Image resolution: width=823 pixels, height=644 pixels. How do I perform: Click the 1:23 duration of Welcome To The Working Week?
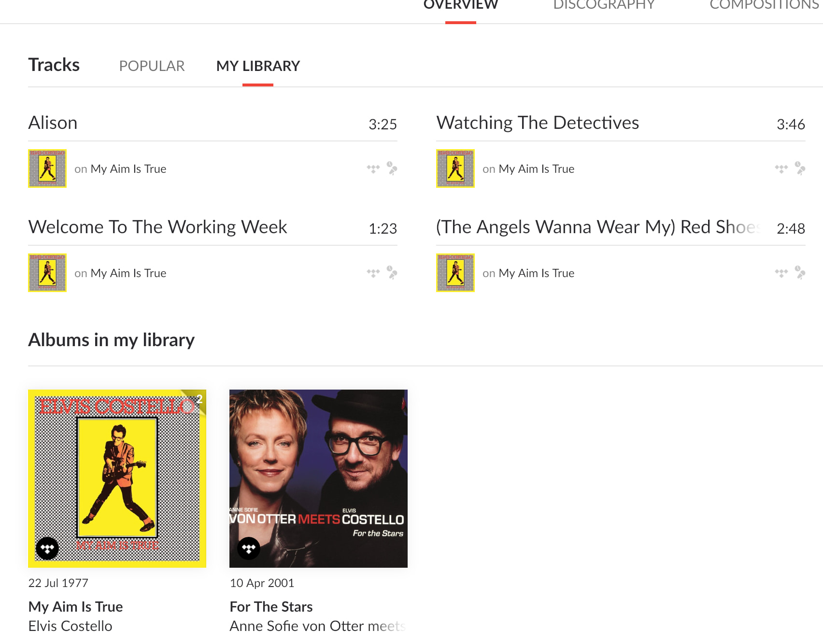point(383,229)
